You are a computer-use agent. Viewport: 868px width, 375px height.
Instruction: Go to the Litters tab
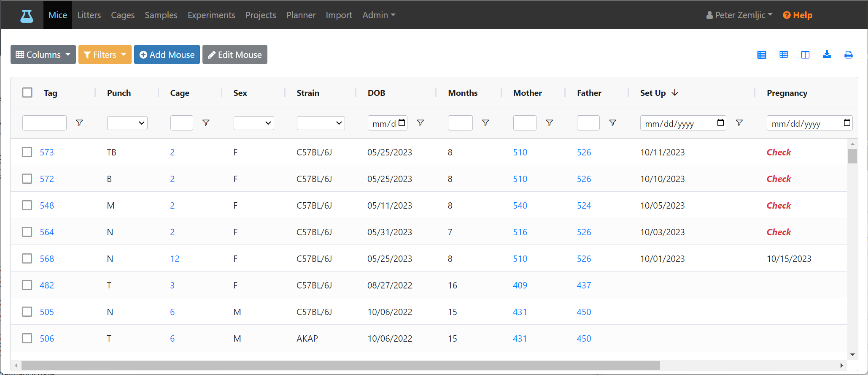pos(89,15)
